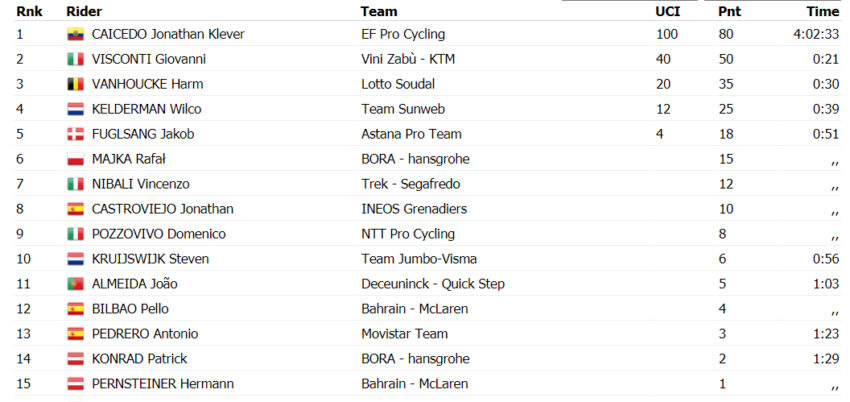Click Spanish flag beside Castroviejo Jonathan
Viewport: 850px width, 402px height.
pyautogui.click(x=75, y=209)
